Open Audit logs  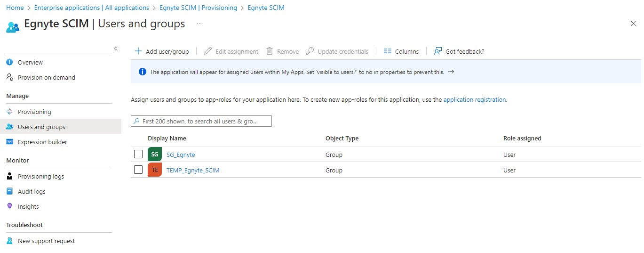pos(32,191)
